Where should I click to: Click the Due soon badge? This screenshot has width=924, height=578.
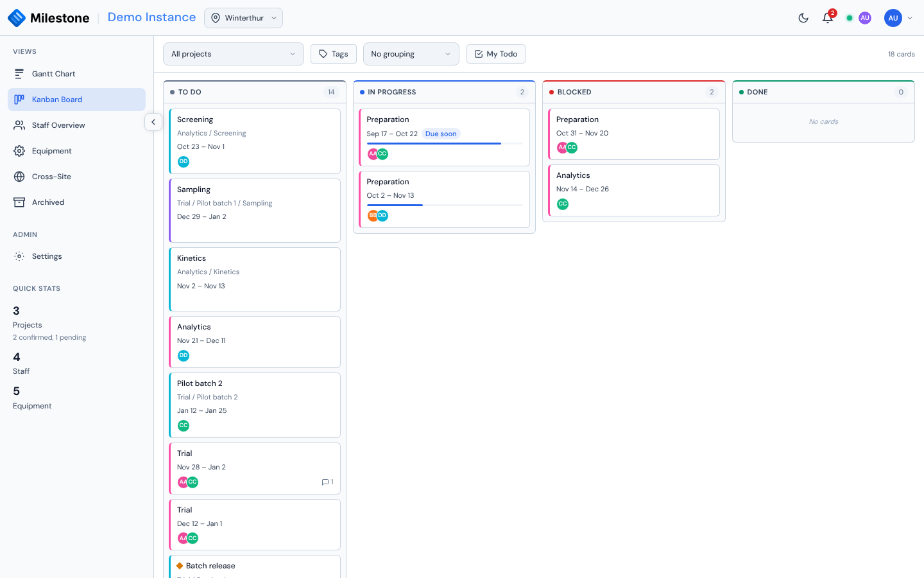click(x=441, y=134)
